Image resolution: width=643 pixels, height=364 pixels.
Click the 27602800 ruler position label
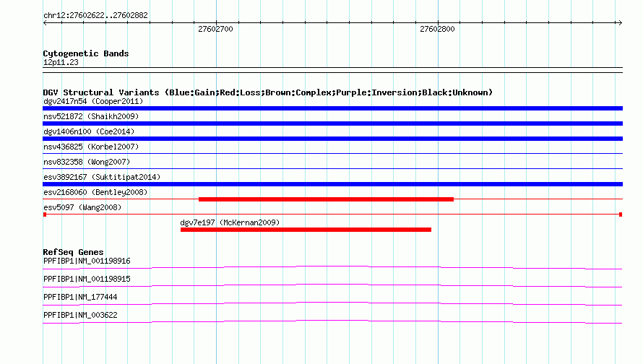[437, 29]
